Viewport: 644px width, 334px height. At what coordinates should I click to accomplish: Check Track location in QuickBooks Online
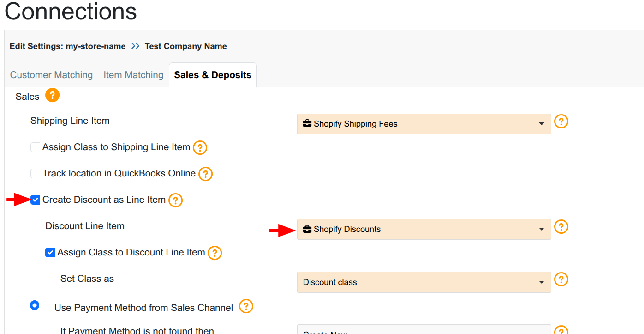tap(36, 174)
